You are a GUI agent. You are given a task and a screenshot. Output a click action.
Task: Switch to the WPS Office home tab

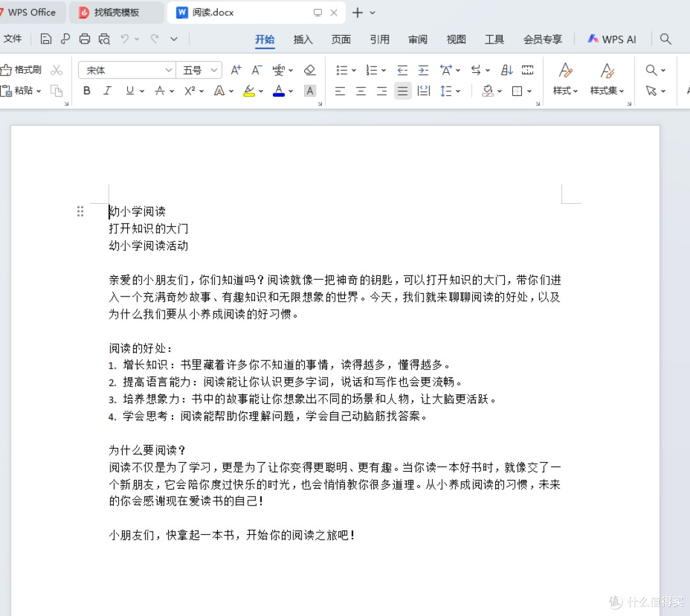click(32, 13)
